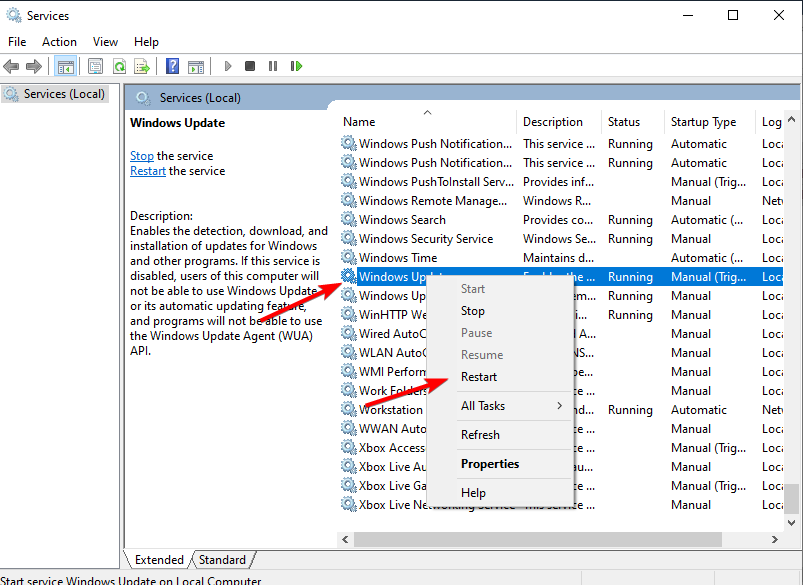Select the Windows Search service row
This screenshot has height=585, width=803.
[561, 219]
